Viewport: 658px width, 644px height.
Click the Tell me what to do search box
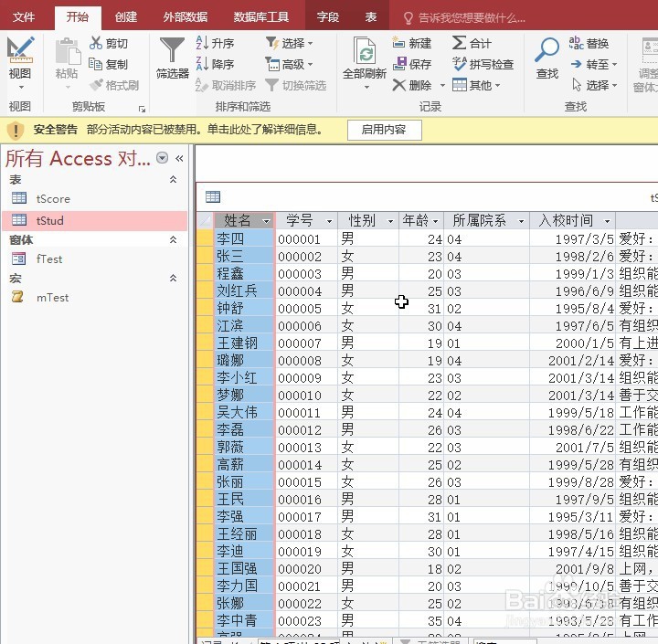[464, 17]
